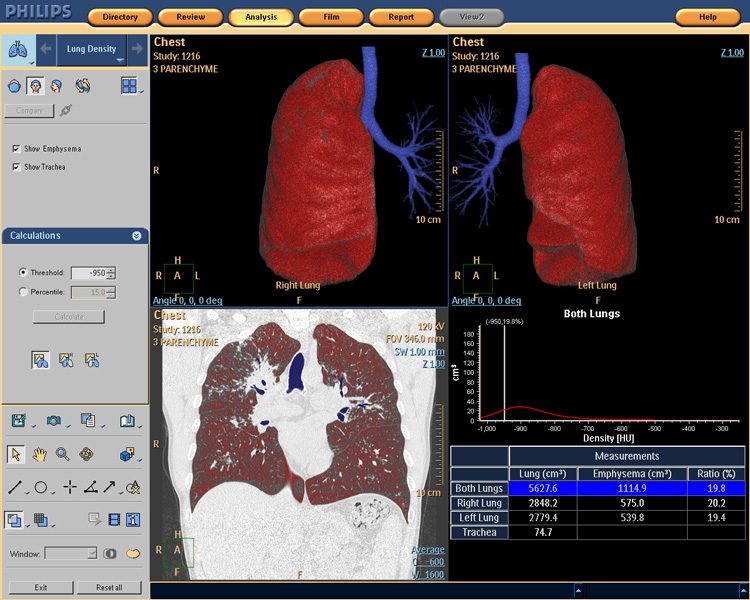Select the line measurement tool
Screen dimensions: 750x600
15,488
